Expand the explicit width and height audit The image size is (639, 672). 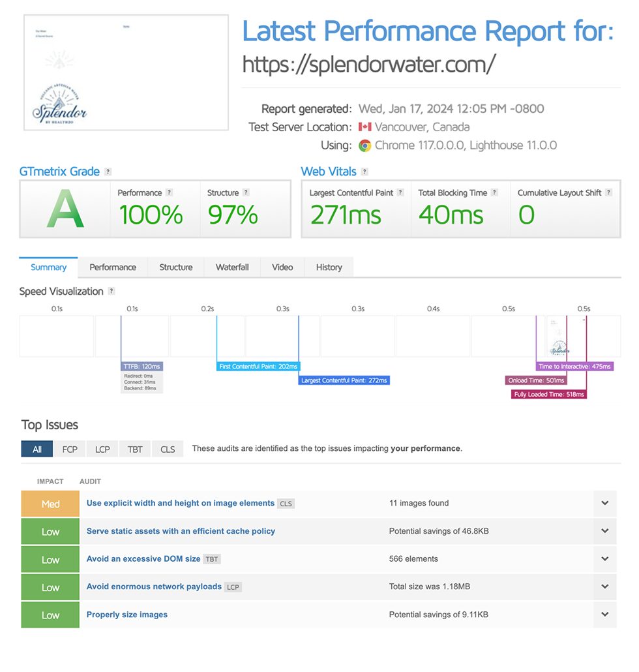(x=604, y=504)
